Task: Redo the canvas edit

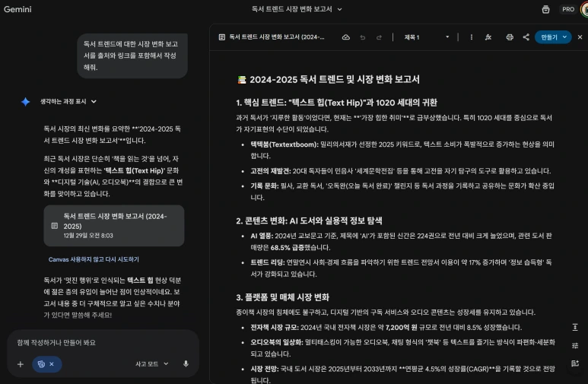Action: click(x=379, y=37)
